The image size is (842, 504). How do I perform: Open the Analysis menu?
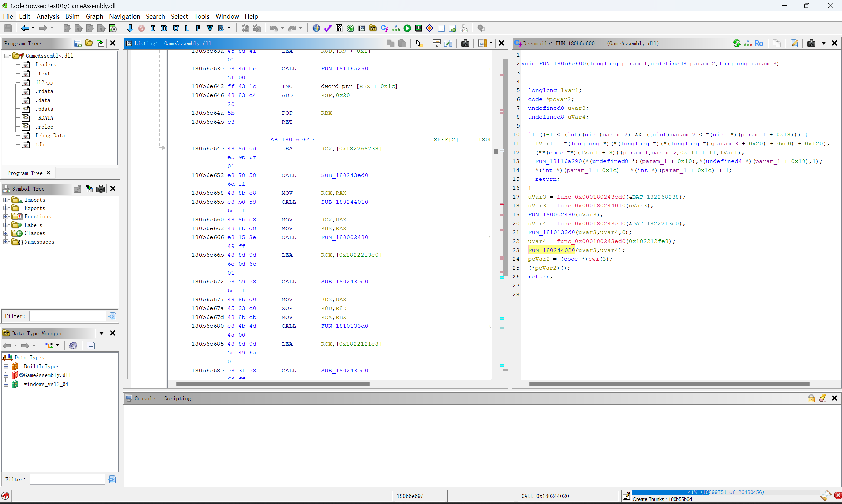pyautogui.click(x=48, y=16)
